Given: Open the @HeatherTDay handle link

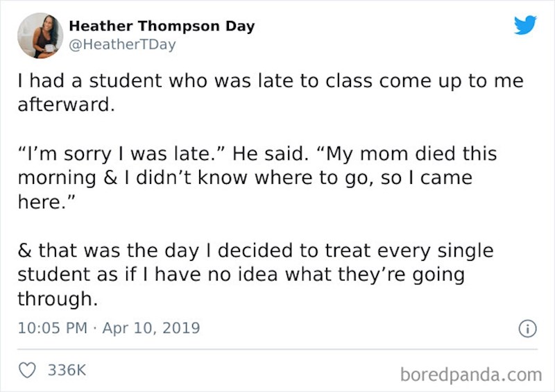Looking at the screenshot, I should tap(122, 44).
